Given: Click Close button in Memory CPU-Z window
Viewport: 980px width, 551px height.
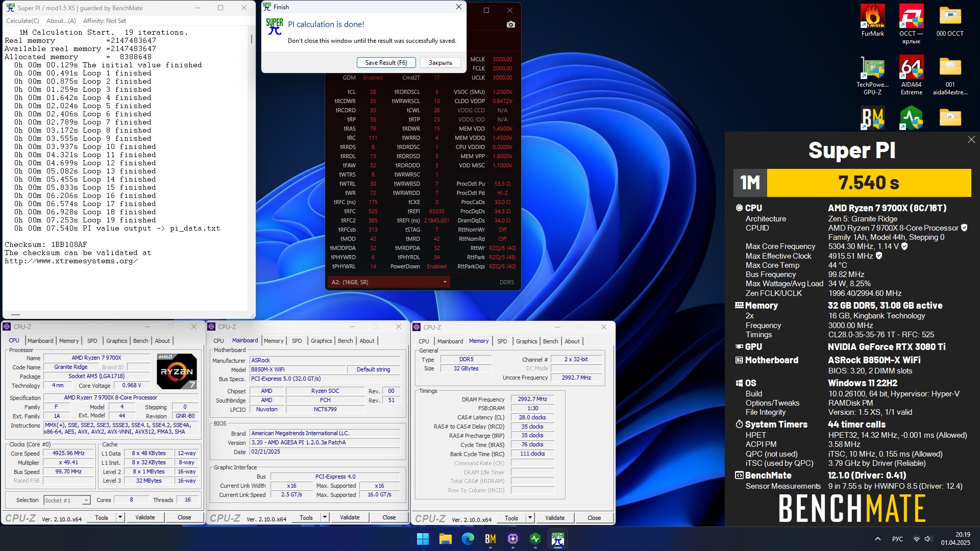Looking at the screenshot, I should [x=594, y=518].
